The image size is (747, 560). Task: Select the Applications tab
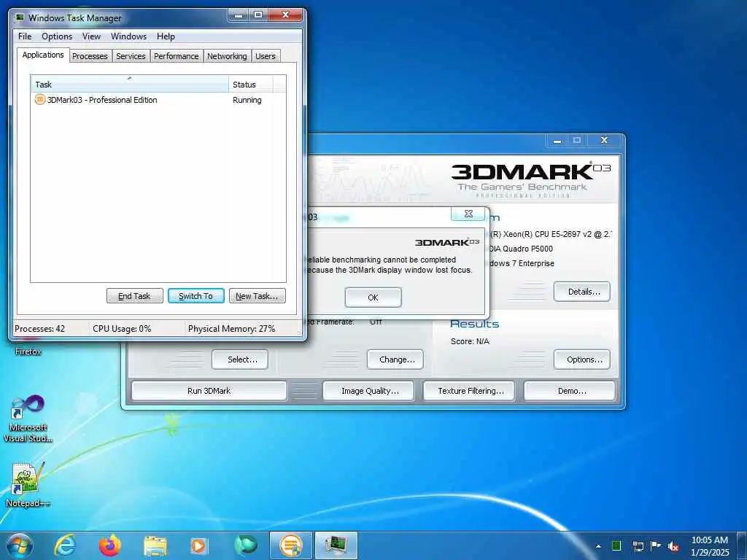(43, 55)
